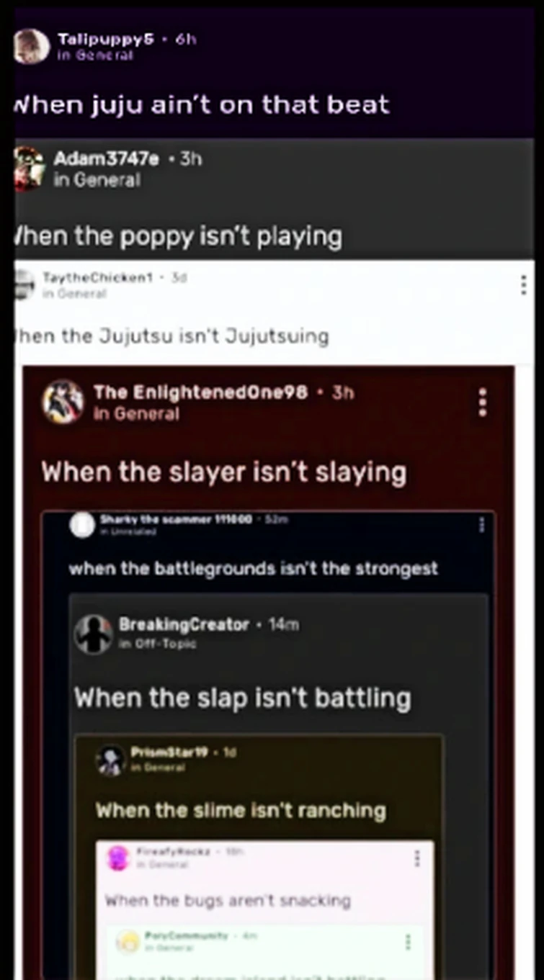Image resolution: width=544 pixels, height=980 pixels.
Task: Tap FireflyRockz's pink avatar
Action: [x=118, y=858]
